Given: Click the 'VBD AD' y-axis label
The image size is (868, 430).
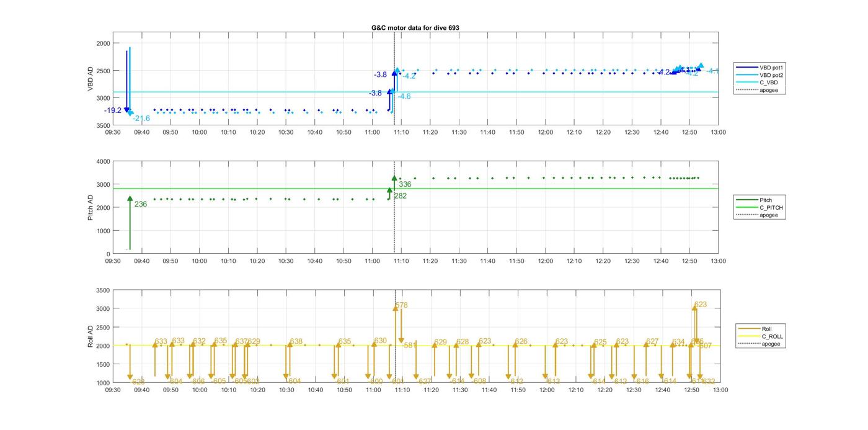Looking at the screenshot, I should pyautogui.click(x=91, y=79).
